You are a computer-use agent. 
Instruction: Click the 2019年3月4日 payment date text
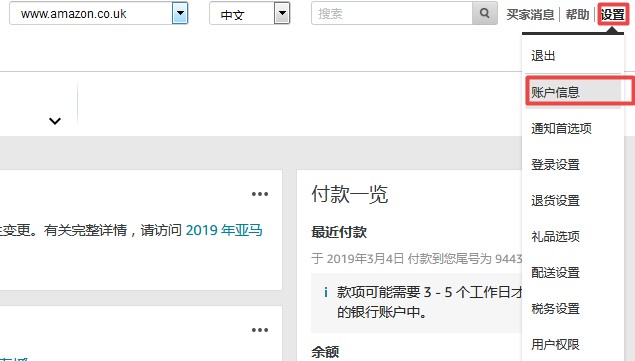365,258
